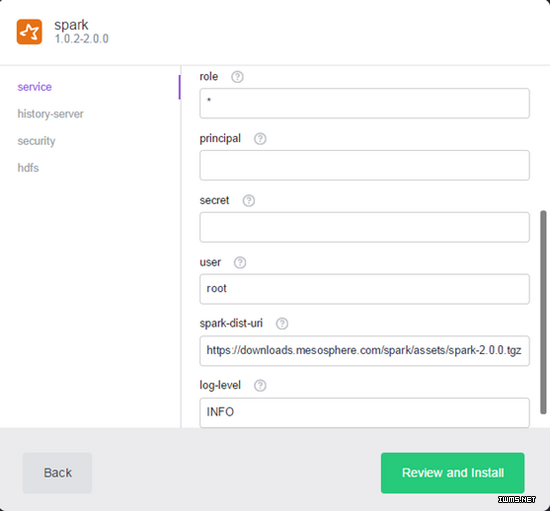Viewport: 550px width, 511px height.
Task: Click into the secret input box
Action: pos(364,227)
